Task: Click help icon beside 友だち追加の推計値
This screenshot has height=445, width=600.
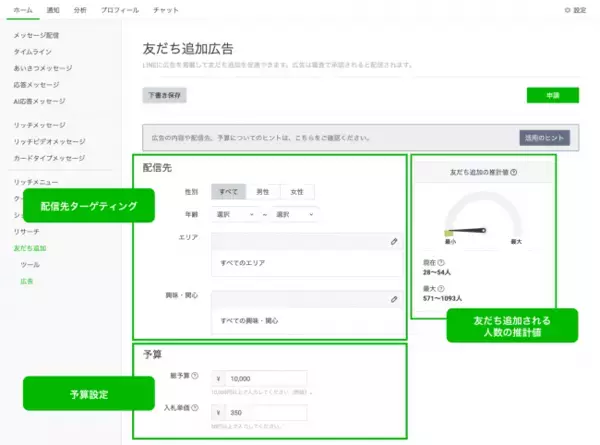Action: 513,171
